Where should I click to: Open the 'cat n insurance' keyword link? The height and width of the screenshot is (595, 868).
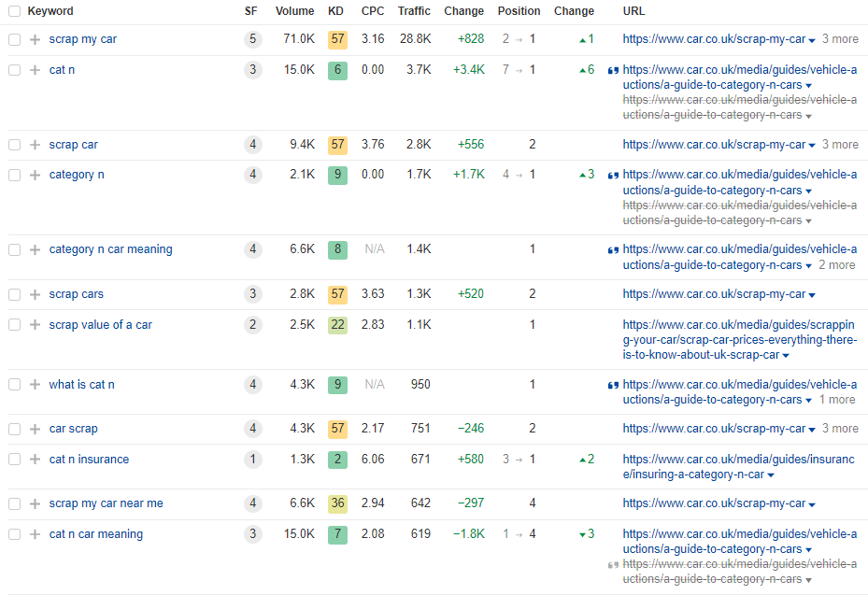[89, 460]
